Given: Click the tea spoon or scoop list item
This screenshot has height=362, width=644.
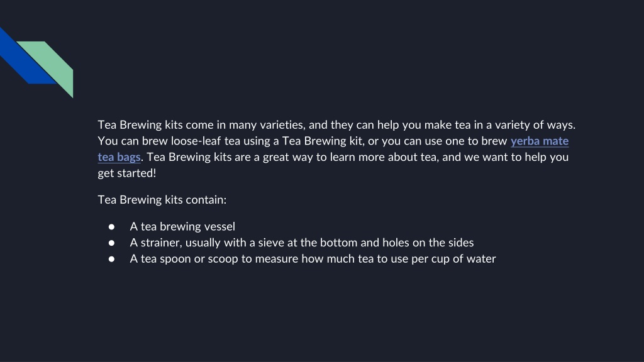Looking at the screenshot, I should [313, 258].
